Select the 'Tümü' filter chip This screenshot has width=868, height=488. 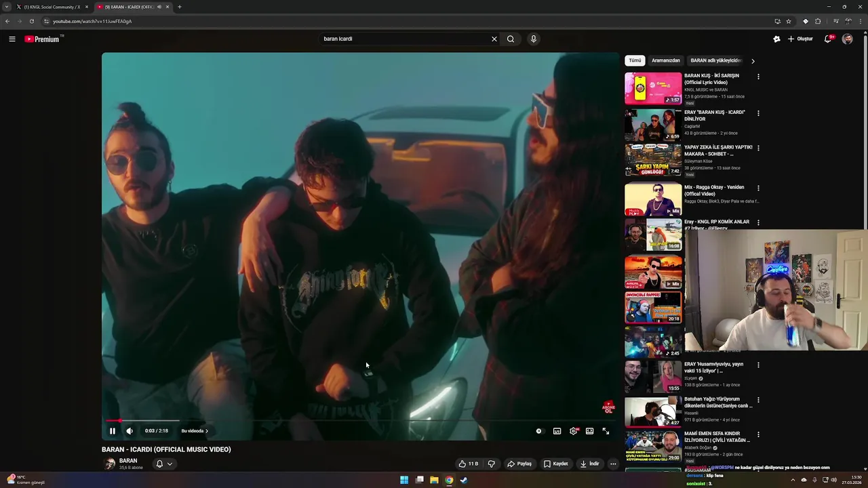click(x=635, y=60)
